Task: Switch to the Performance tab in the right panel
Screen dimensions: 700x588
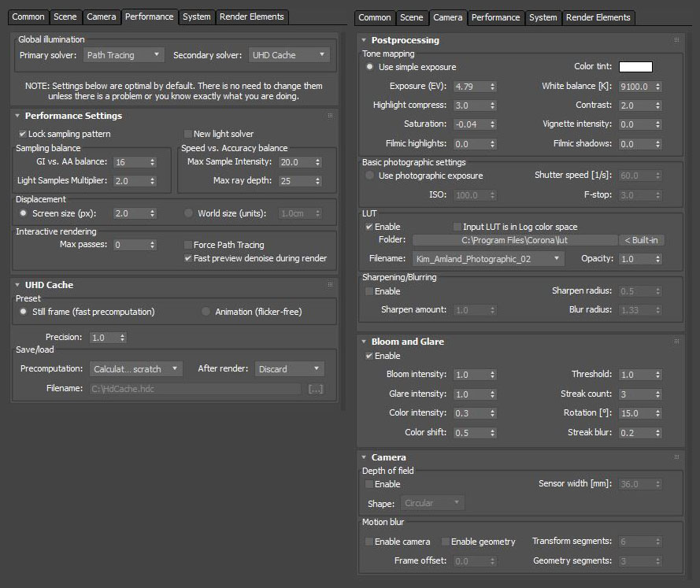Action: (x=495, y=18)
